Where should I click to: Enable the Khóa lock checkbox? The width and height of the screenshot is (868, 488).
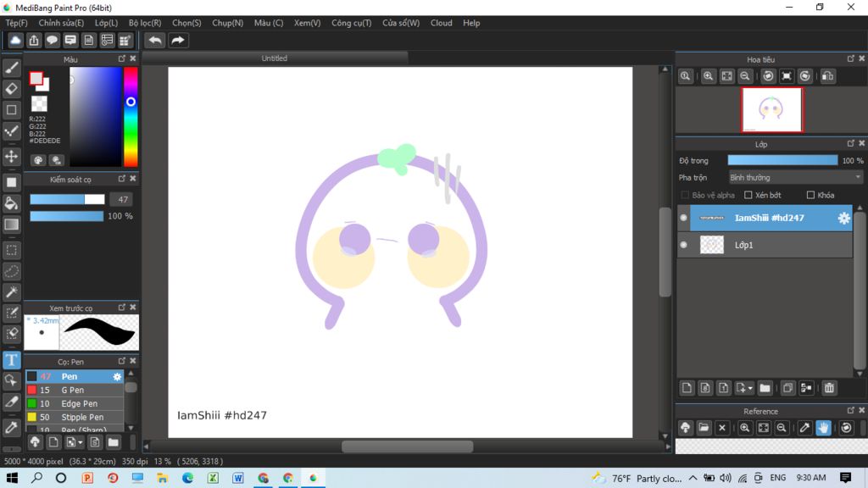point(810,195)
